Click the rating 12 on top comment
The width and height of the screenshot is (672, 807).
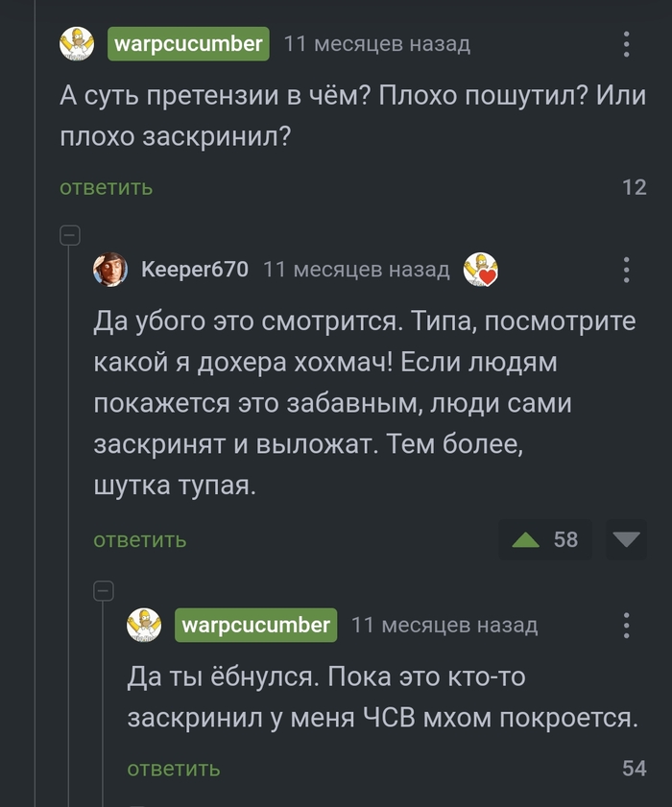(x=635, y=187)
